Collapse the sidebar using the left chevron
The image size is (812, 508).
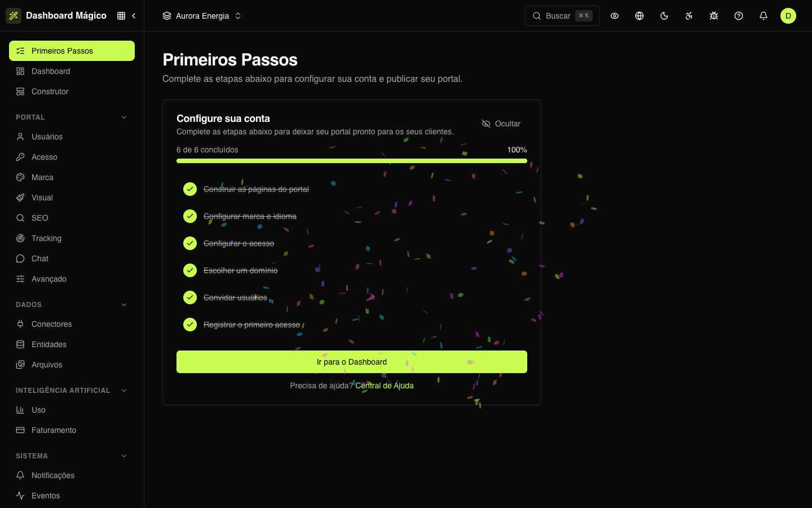(x=134, y=16)
